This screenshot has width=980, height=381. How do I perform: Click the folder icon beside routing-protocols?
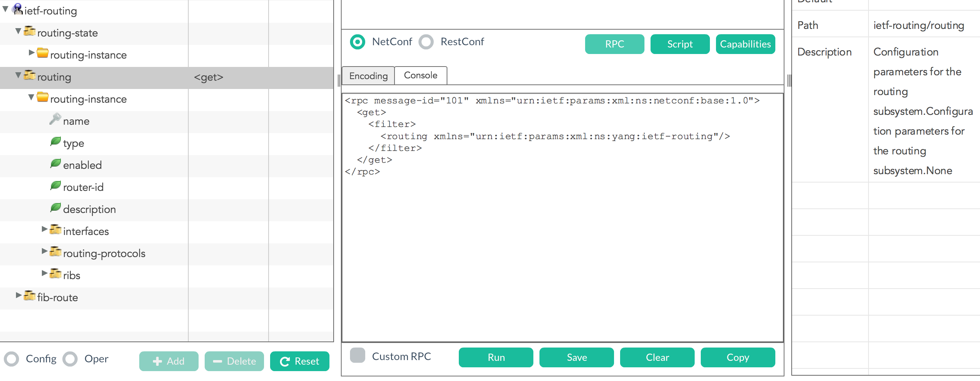(56, 252)
